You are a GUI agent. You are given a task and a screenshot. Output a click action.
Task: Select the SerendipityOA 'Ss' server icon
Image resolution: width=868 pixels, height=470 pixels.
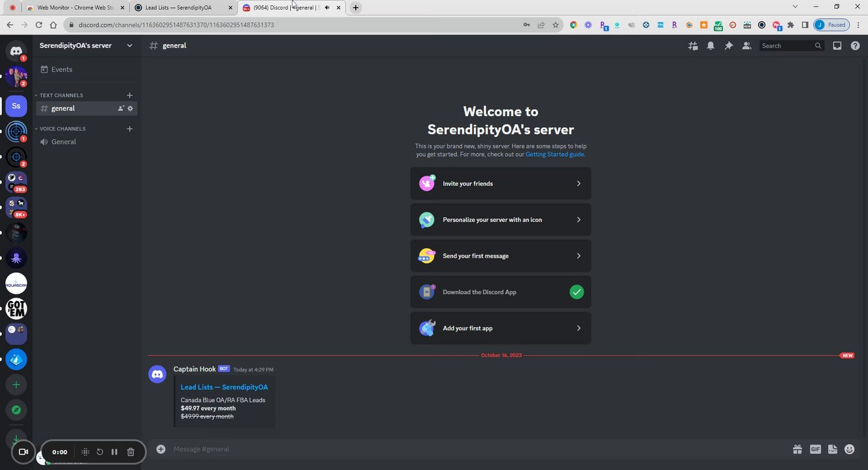pos(16,106)
